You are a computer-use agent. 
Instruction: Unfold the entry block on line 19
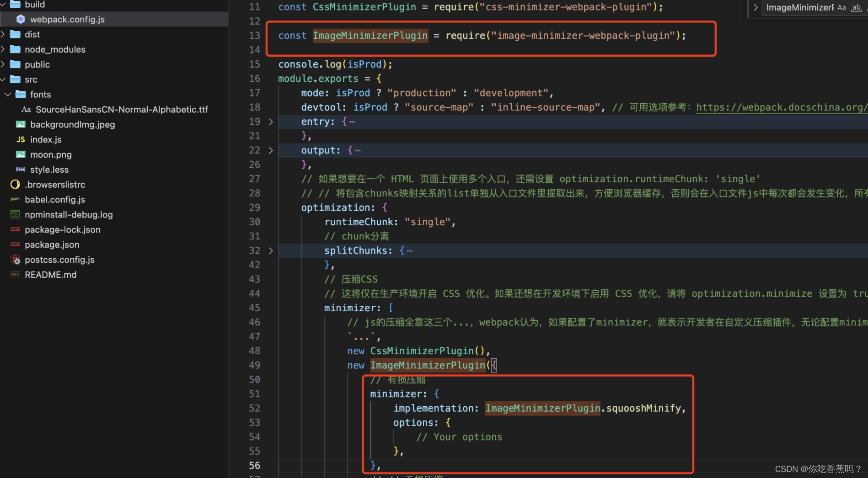271,122
